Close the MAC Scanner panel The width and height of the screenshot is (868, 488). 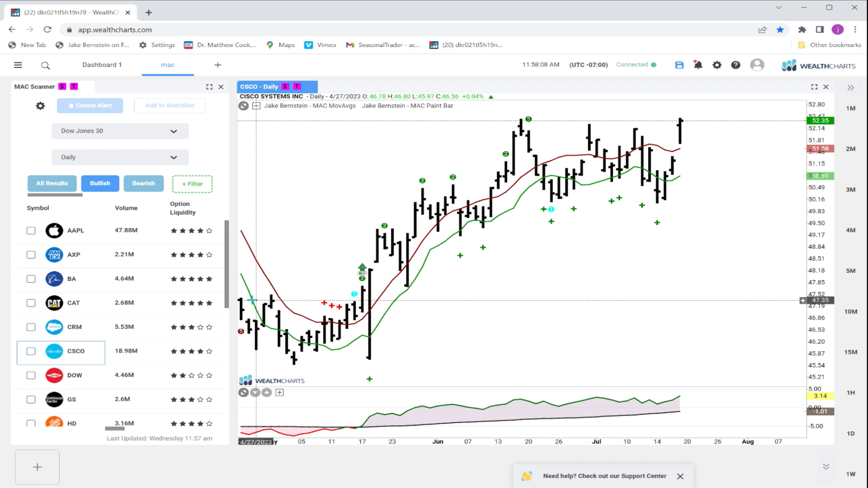click(221, 87)
